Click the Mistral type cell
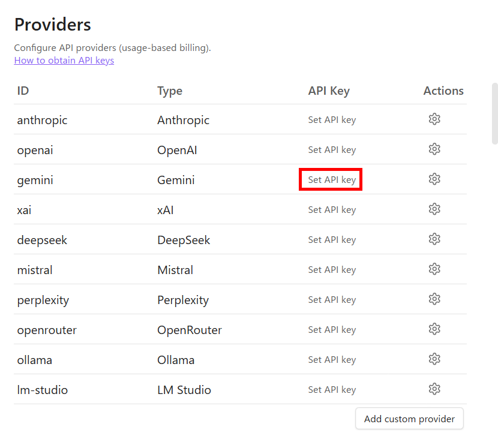The height and width of the screenshot is (448, 498). 175,270
